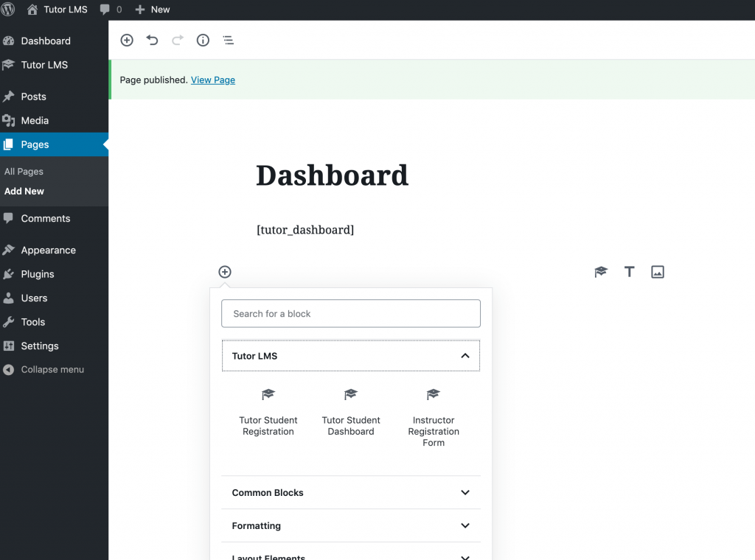Open the Appearance menu in sidebar
The image size is (755, 560).
48,251
